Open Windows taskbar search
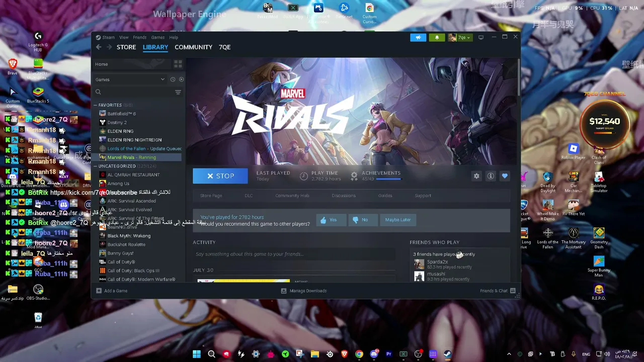The image size is (644, 362). click(212, 354)
